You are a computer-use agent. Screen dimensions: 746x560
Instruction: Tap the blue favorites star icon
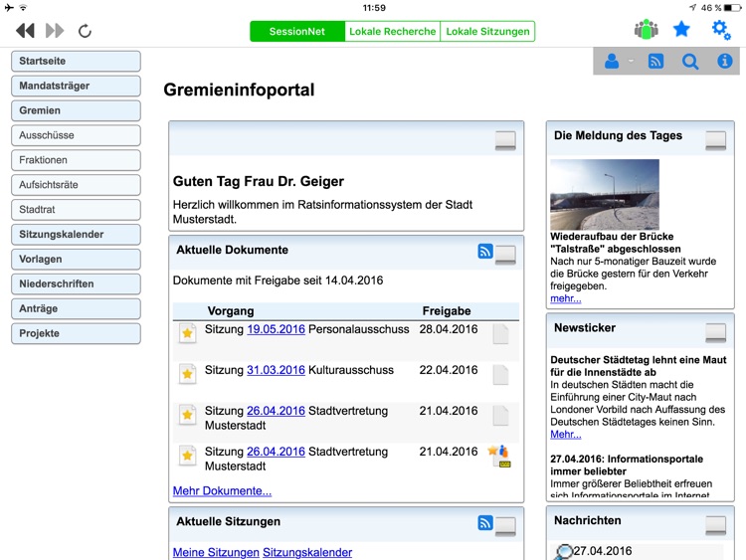(681, 30)
